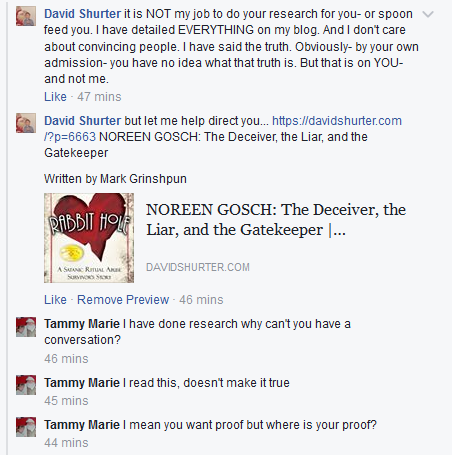Viewport: 452px width, 455px height.
Task: Open the davidshurter.com ?p=6663 URL
Action: 223,129
